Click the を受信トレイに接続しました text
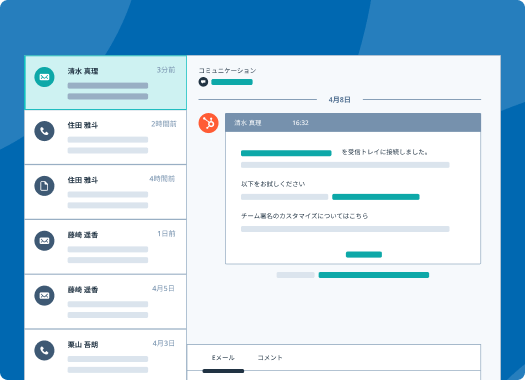 pos(385,152)
